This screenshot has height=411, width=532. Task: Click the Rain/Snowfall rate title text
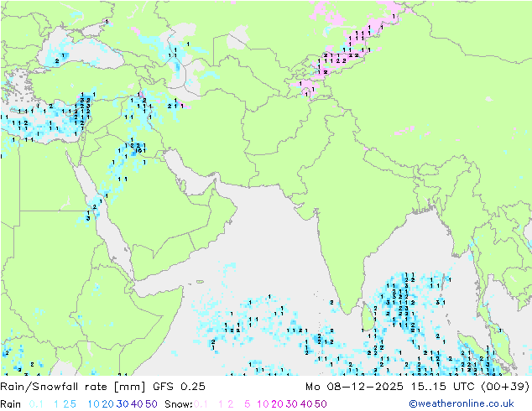[73, 387]
